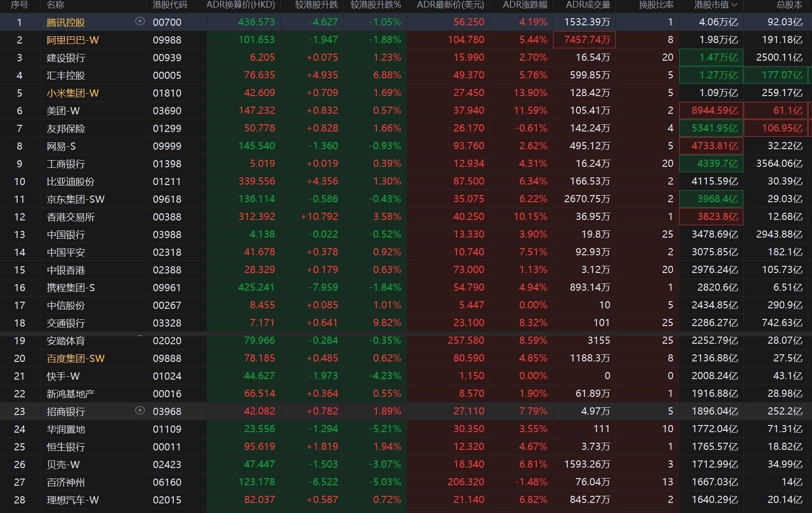The width and height of the screenshot is (812, 513).
Task: Sort by the ADR涨跌幅 column header
Action: [x=525, y=5]
